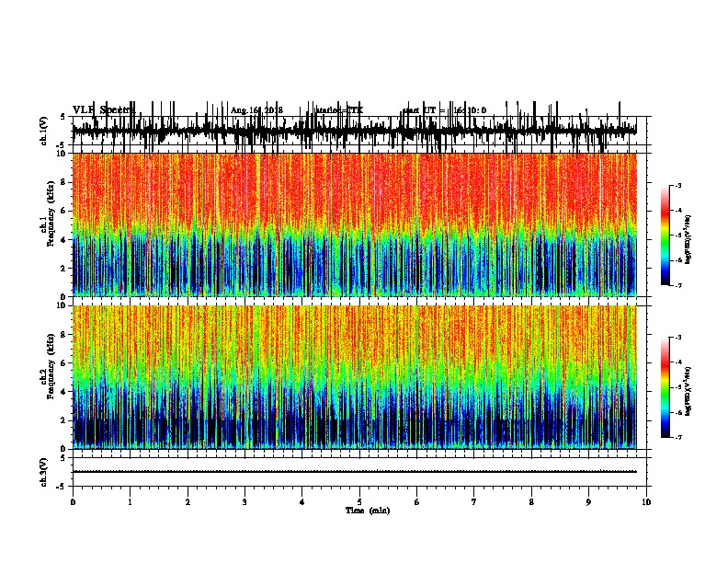728x563 pixels.
Task: Click the ch.2 frequency spectrogram panel
Action: click(x=355, y=377)
